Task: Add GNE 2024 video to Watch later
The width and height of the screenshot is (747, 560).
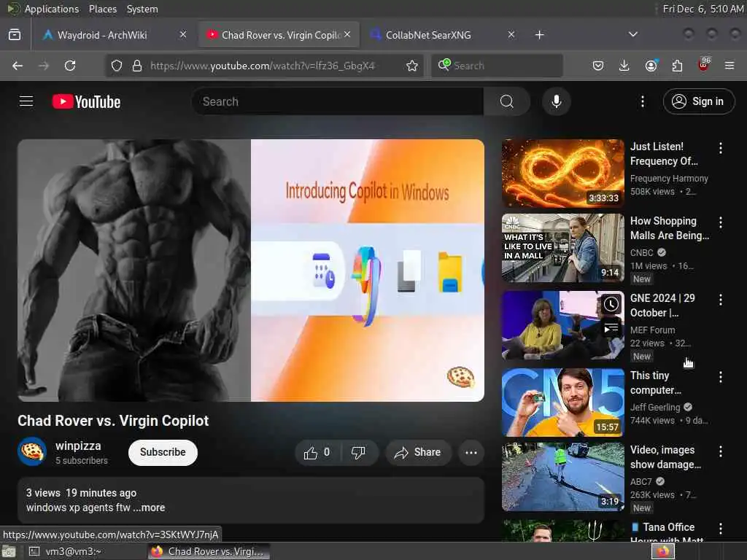Action: click(611, 304)
